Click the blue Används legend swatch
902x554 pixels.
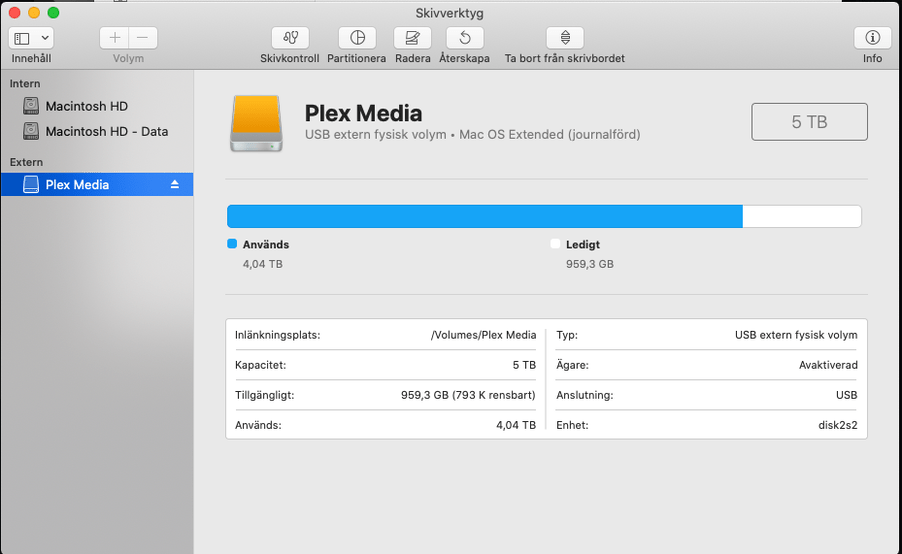click(232, 244)
